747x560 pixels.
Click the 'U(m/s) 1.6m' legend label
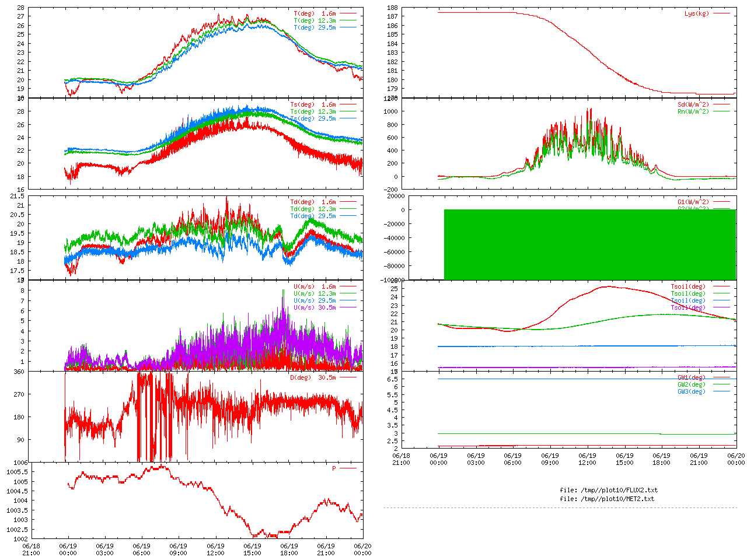(315, 286)
